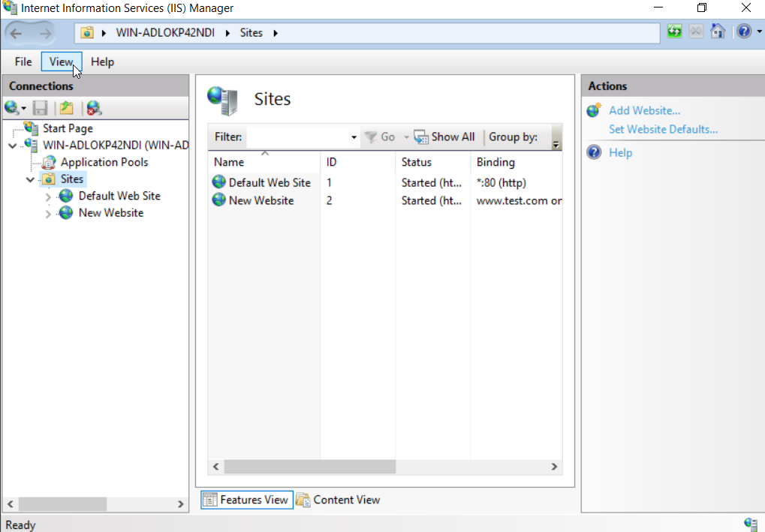Click the status bar network icon
This screenshot has width=765, height=532.
click(x=750, y=524)
